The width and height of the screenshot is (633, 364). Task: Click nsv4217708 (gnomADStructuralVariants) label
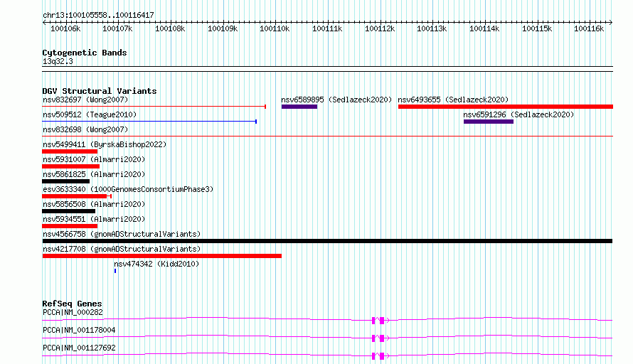coord(122,249)
